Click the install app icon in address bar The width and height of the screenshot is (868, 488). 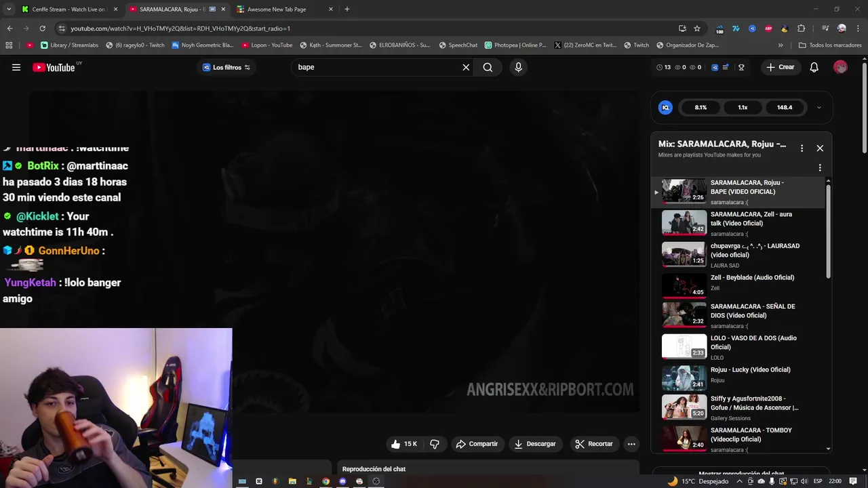pos(682,28)
